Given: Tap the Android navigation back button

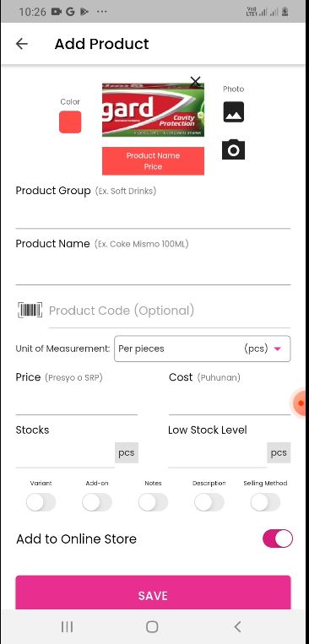Looking at the screenshot, I should point(237,626).
